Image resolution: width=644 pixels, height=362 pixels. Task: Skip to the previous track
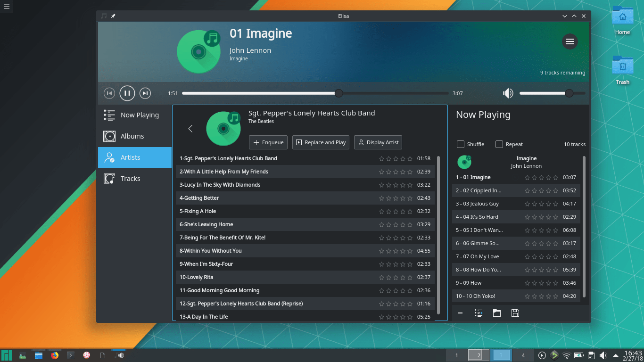point(109,93)
